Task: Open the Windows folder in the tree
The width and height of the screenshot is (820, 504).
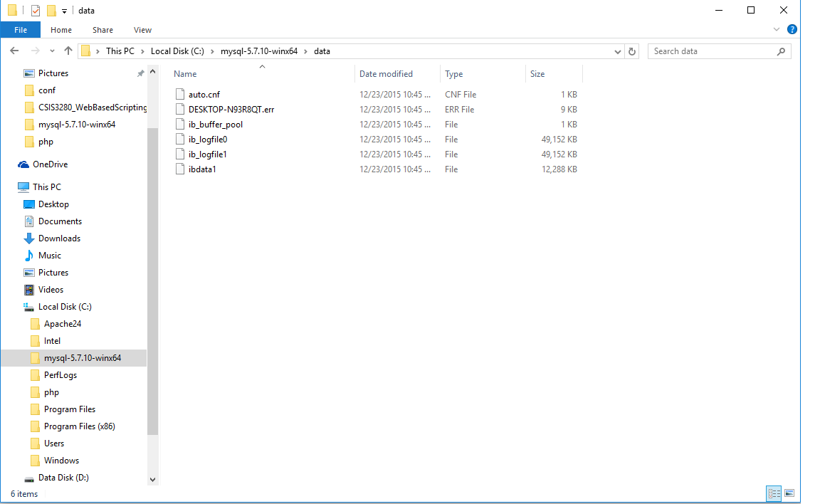Action: (x=61, y=461)
